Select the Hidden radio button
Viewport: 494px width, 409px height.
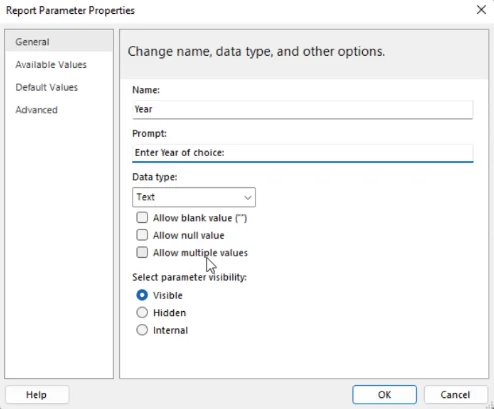pos(142,312)
